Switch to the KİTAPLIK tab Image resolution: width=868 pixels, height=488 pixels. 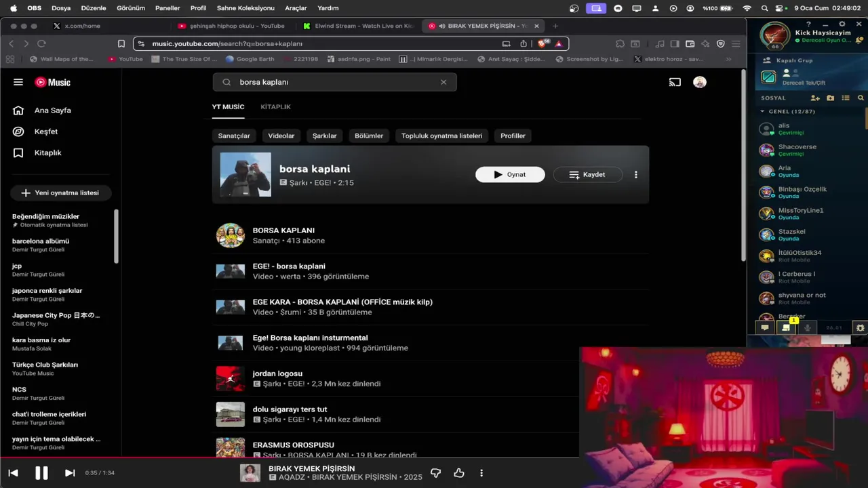(x=275, y=107)
